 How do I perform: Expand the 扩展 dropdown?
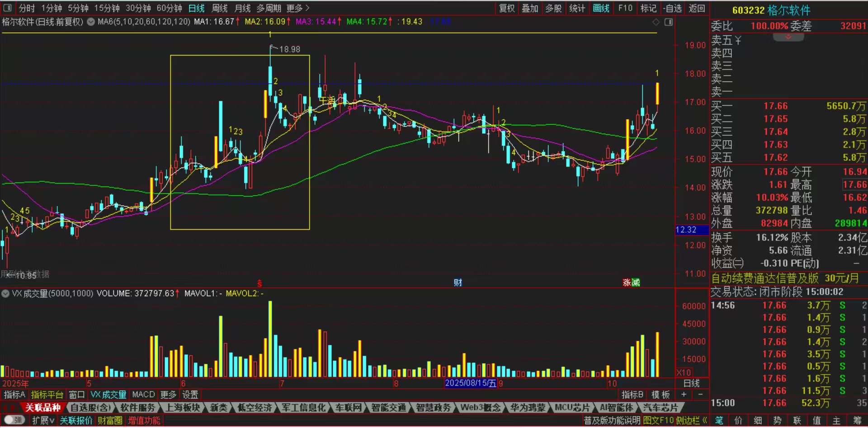coord(43,420)
